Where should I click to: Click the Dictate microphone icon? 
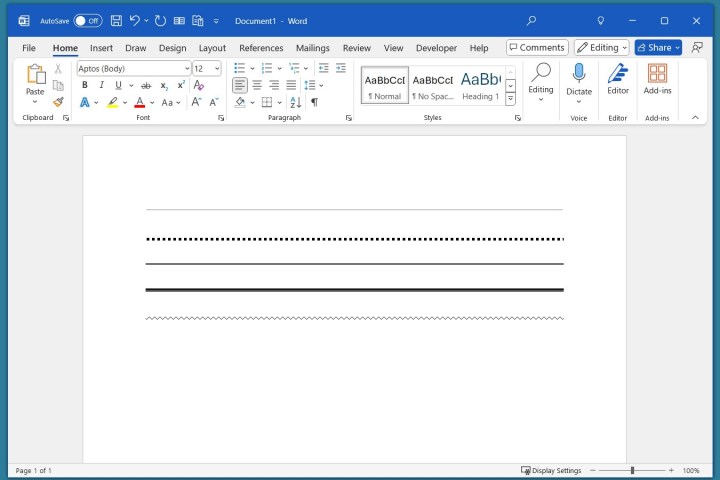[578, 73]
